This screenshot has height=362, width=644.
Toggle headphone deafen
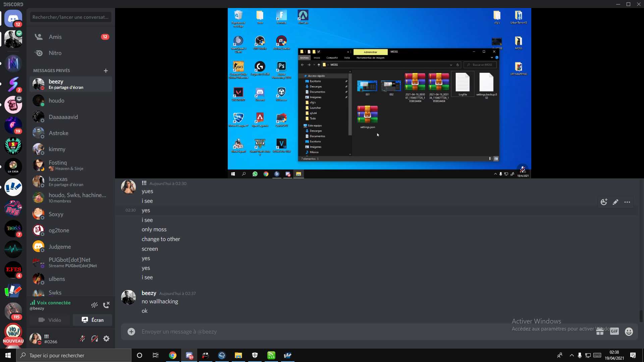(95, 339)
